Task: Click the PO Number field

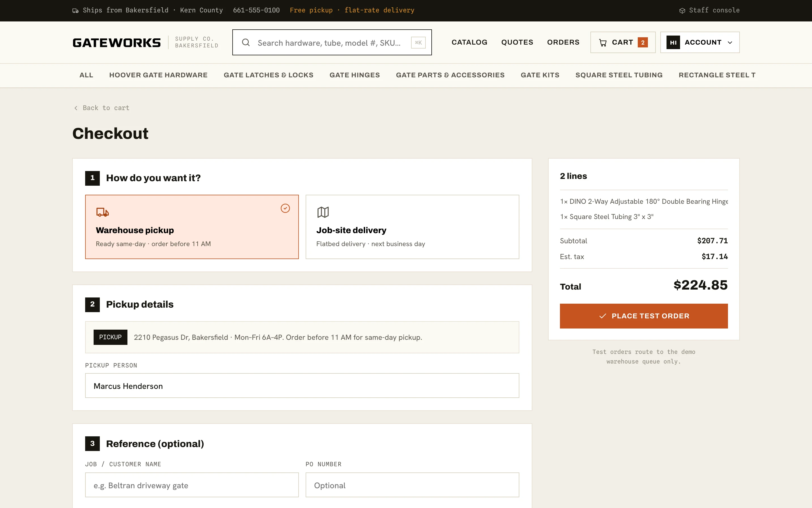Action: (x=412, y=485)
